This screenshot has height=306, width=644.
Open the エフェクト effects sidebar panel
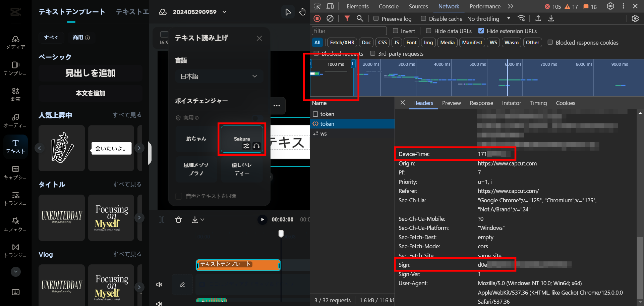tap(15, 224)
